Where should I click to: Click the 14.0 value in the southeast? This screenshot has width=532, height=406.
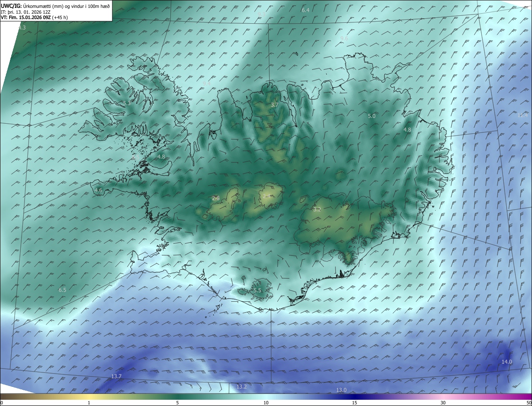click(x=507, y=362)
